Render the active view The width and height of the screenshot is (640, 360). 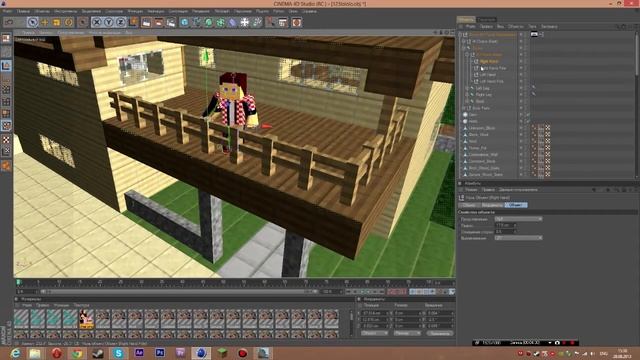[x=146, y=22]
